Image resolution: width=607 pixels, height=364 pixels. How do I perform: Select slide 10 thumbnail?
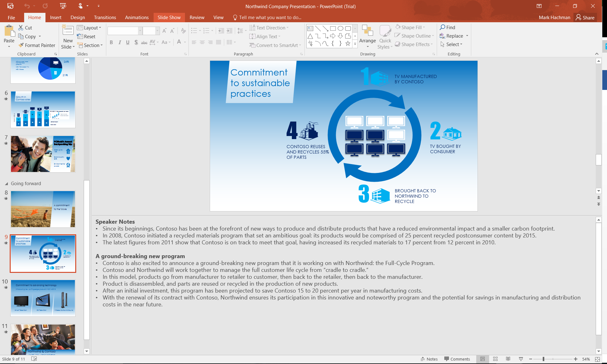click(x=43, y=298)
